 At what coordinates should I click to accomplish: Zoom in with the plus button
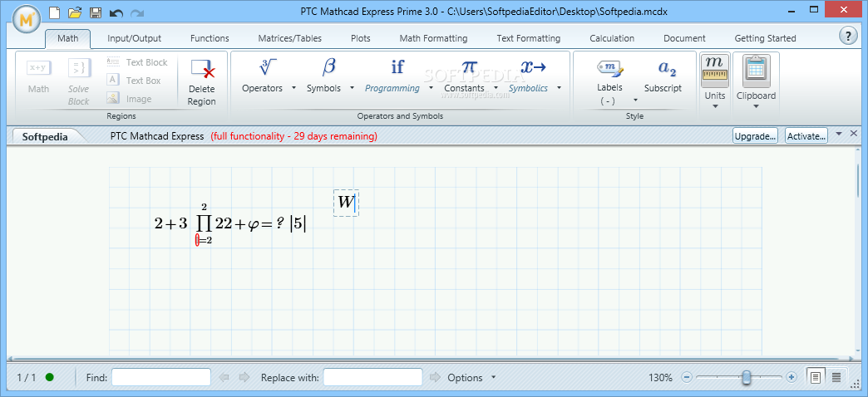pyautogui.click(x=791, y=377)
